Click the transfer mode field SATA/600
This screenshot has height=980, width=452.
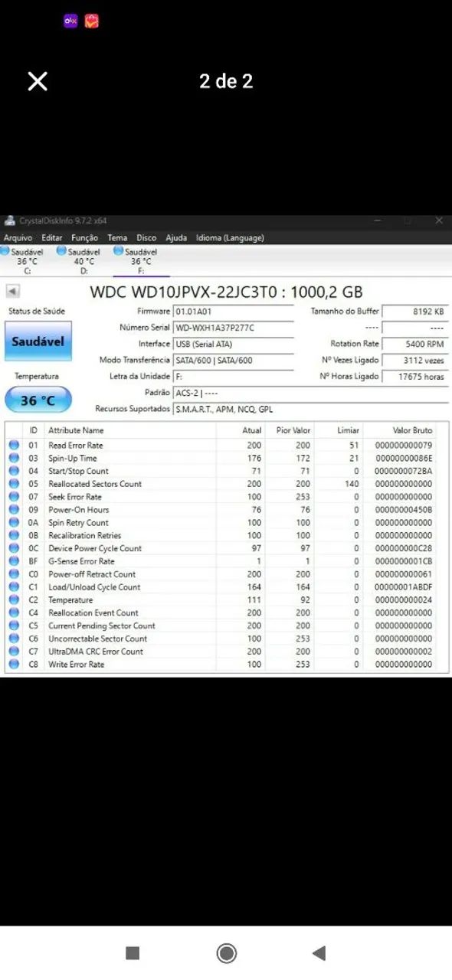pyautogui.click(x=234, y=360)
